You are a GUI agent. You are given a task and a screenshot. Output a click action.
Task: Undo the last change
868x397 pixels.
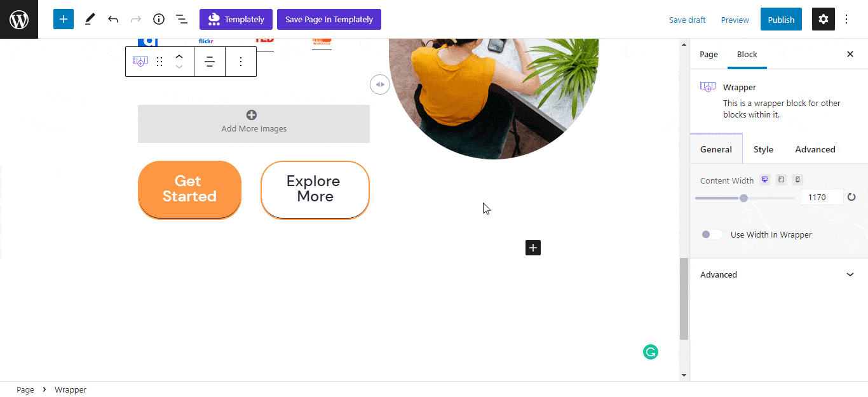pyautogui.click(x=113, y=19)
